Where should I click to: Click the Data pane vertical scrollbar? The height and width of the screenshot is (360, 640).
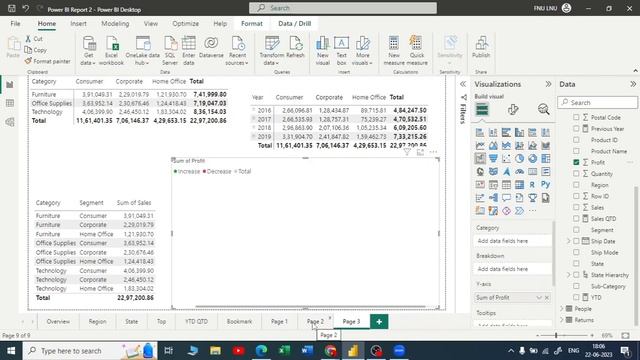[x=636, y=255]
